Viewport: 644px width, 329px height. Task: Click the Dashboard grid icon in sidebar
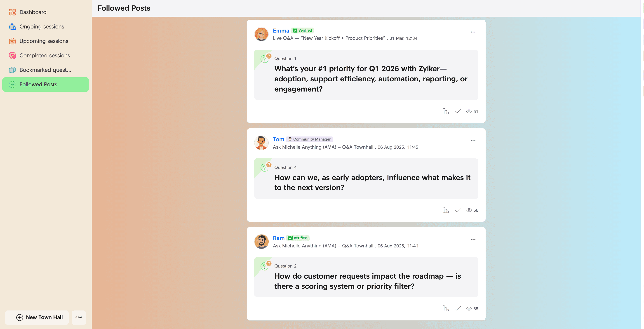[x=12, y=12]
